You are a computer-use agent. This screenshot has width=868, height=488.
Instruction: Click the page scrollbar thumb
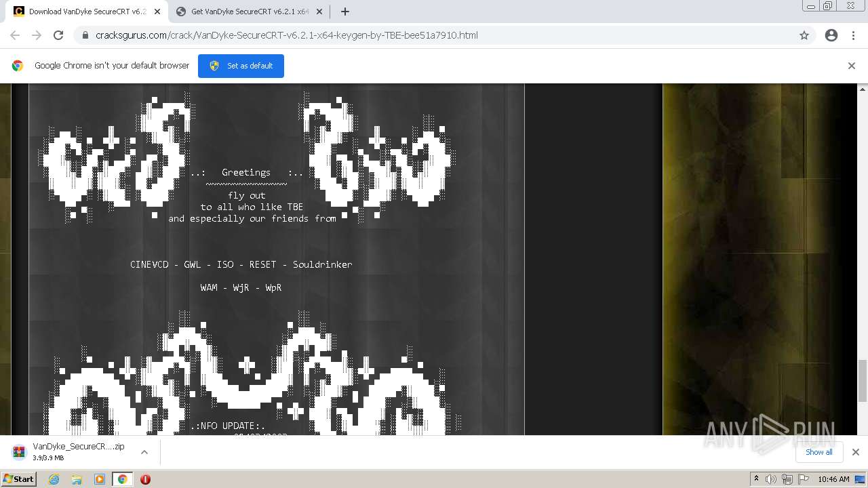pos(863,382)
